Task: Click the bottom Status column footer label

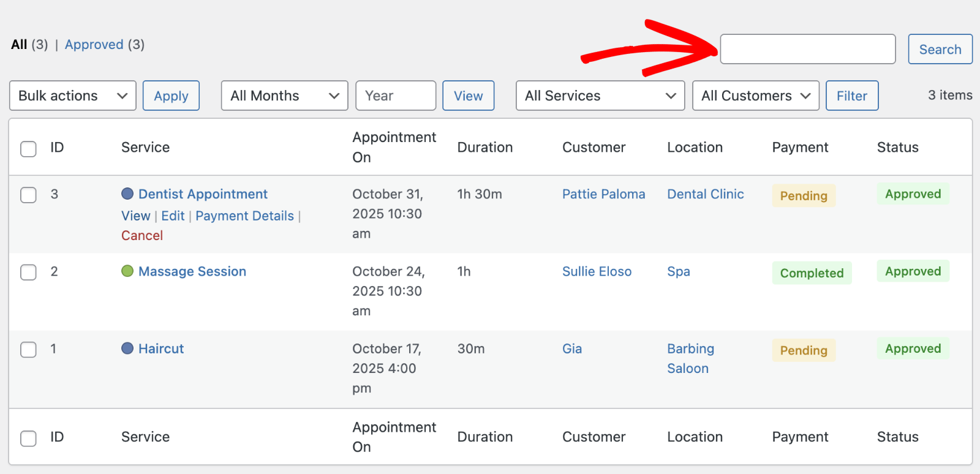Action: (898, 437)
